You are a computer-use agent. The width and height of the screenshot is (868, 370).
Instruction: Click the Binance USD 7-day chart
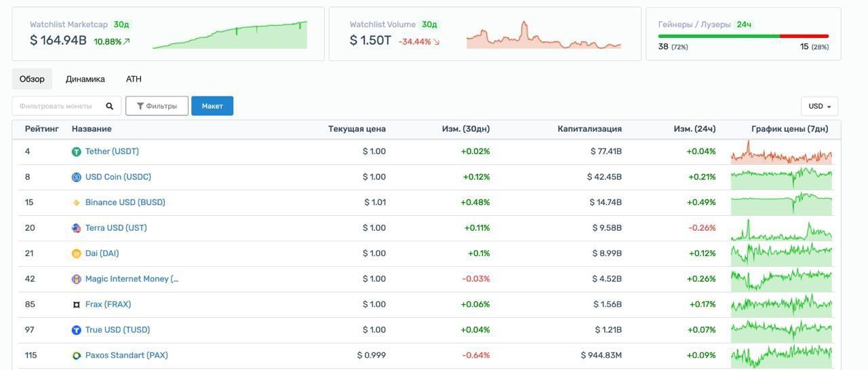pyautogui.click(x=781, y=203)
